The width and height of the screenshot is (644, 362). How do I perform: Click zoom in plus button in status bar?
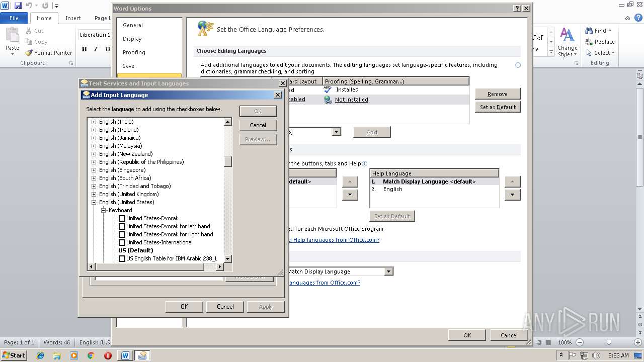point(638,342)
